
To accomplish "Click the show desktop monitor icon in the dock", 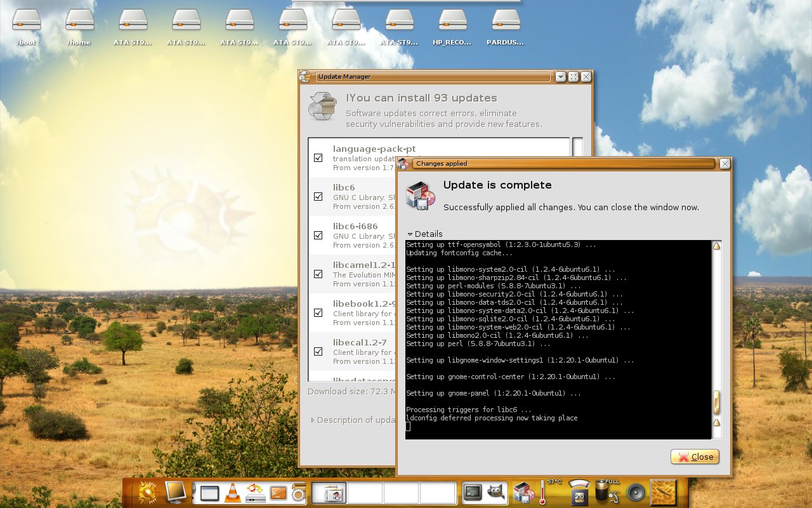I will tap(176, 492).
